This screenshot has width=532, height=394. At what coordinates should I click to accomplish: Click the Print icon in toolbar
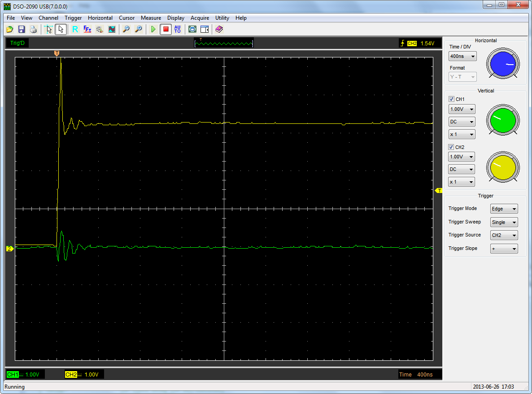[x=33, y=30]
